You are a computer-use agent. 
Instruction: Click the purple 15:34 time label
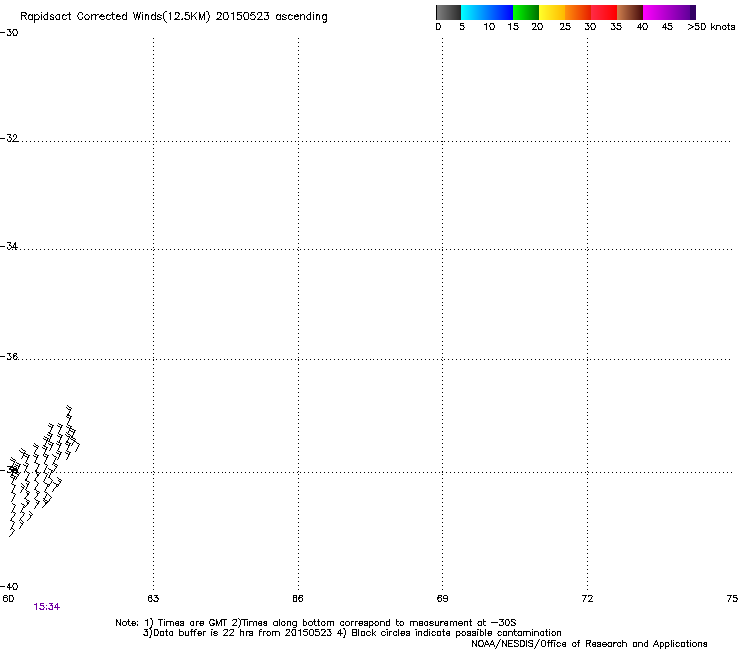(x=47, y=607)
